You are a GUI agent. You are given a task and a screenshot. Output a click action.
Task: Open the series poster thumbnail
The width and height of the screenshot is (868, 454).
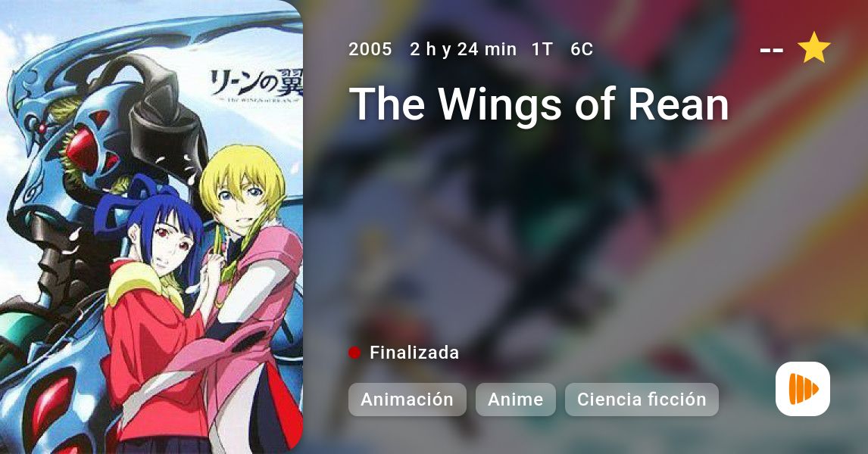151,227
